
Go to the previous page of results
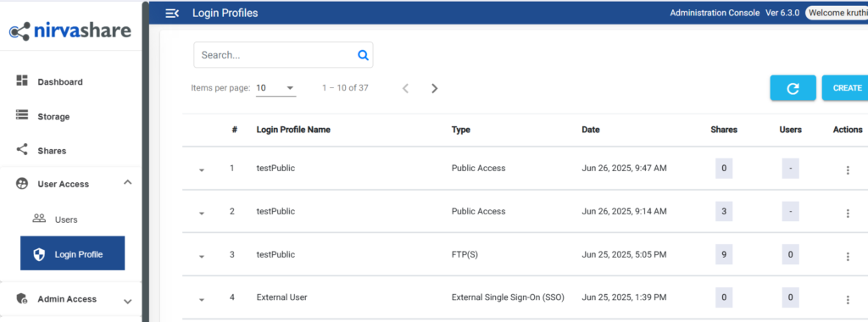point(405,88)
